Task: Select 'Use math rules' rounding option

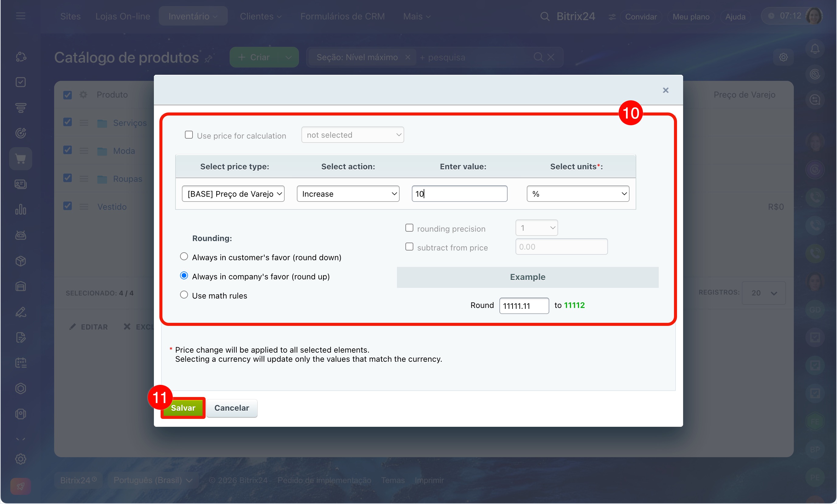Action: tap(184, 295)
